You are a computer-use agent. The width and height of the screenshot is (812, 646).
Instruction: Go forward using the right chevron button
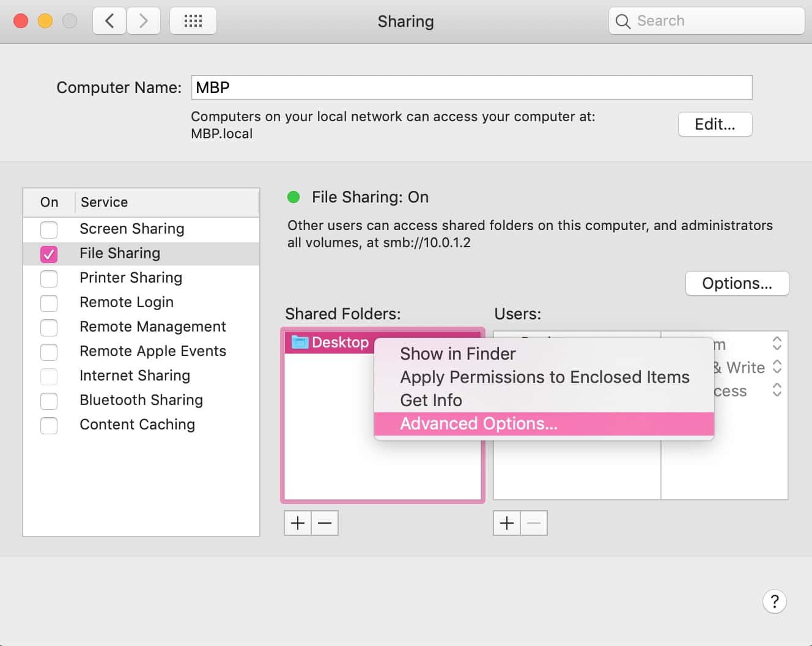click(144, 21)
